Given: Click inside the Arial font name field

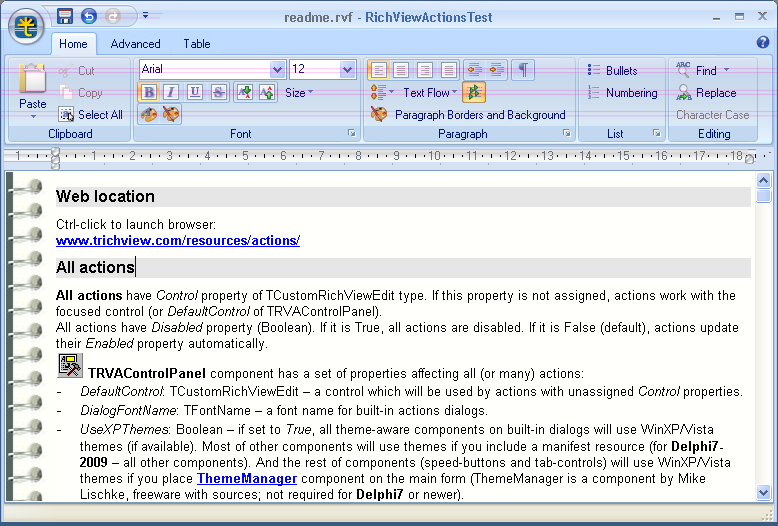Looking at the screenshot, I should [205, 69].
